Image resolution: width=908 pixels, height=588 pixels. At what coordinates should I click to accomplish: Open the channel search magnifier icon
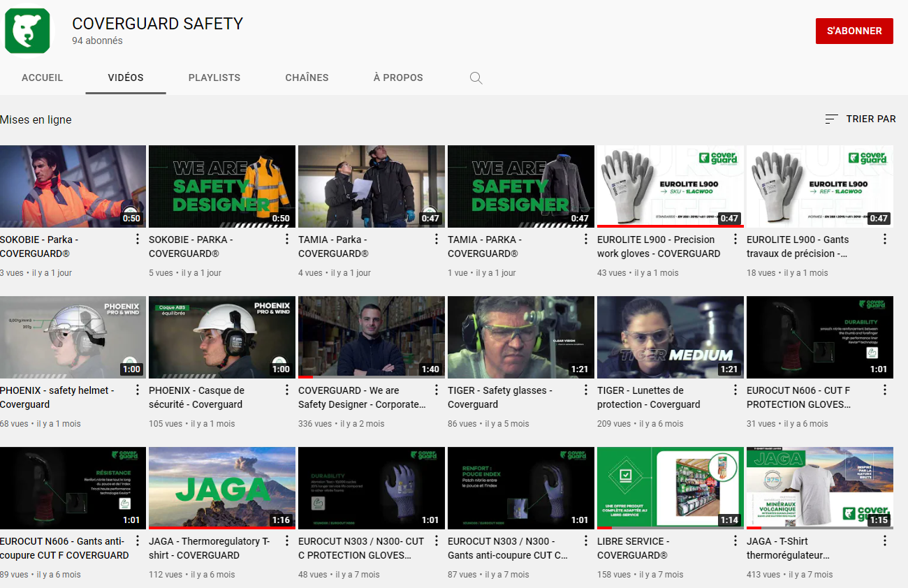point(476,78)
